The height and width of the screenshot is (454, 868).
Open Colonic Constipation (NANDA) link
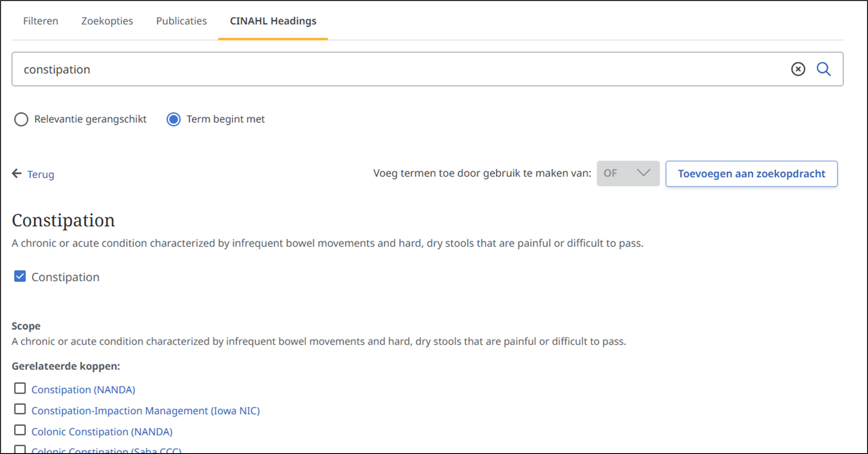(x=102, y=431)
